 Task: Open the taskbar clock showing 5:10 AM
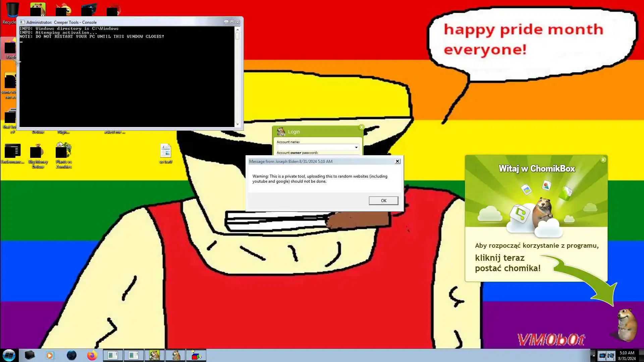tap(627, 355)
